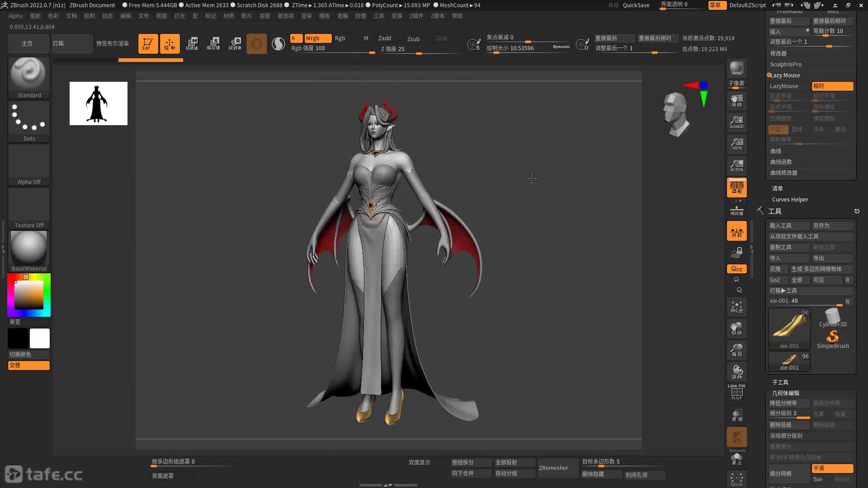Screen dimensions: 868x488
Task: Toggle the Mrgb channel button
Action: pos(317,38)
